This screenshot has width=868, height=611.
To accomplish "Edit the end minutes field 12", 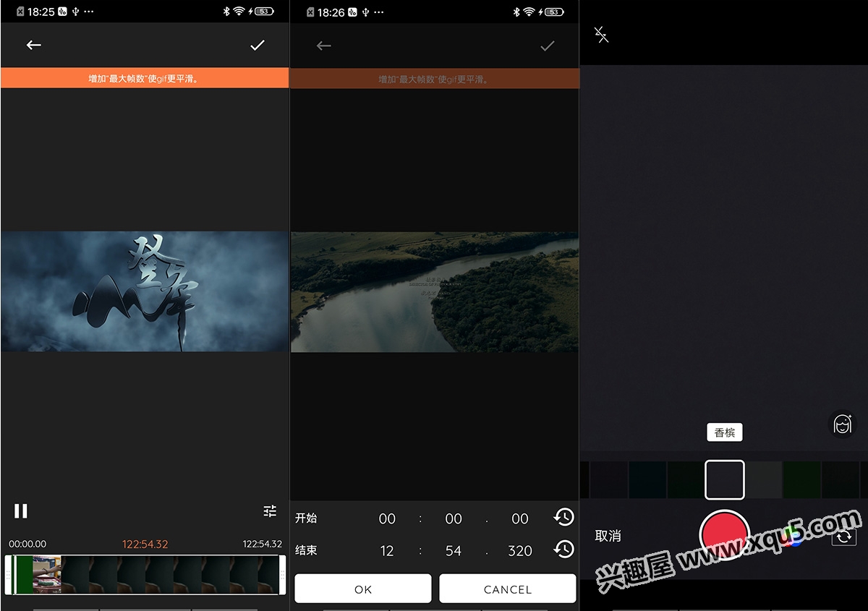I will click(x=387, y=551).
